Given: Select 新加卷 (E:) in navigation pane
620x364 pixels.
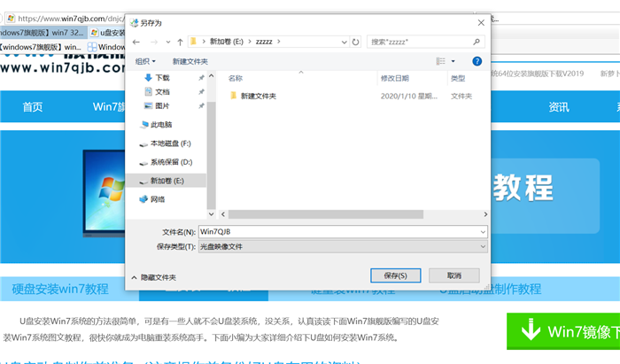Looking at the screenshot, I should (x=167, y=181).
